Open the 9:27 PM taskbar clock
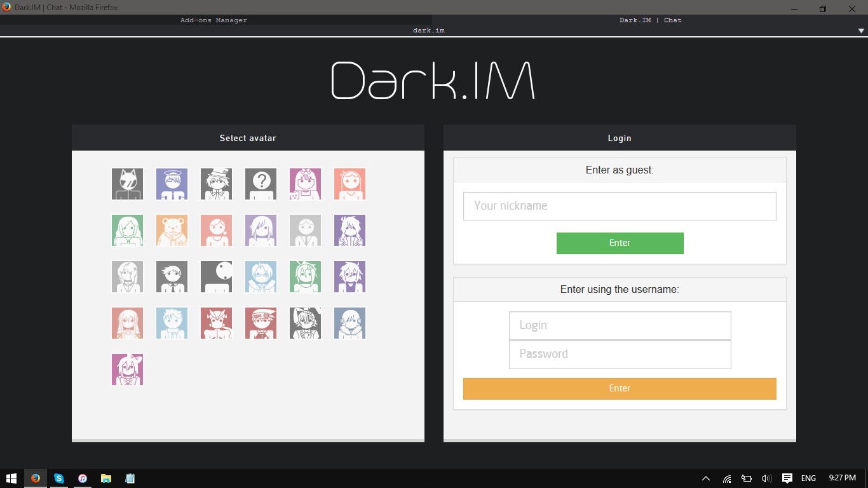The height and width of the screenshot is (488, 868). 843,478
